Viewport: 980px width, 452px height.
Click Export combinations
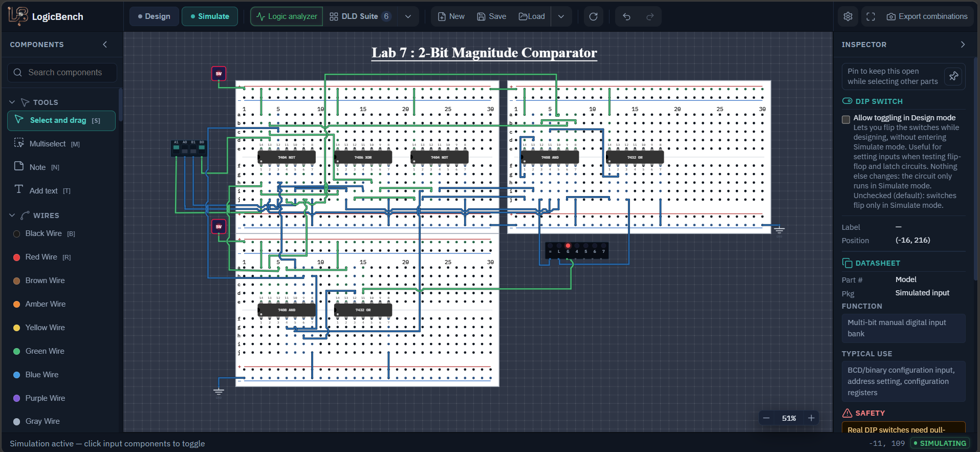[x=928, y=16]
